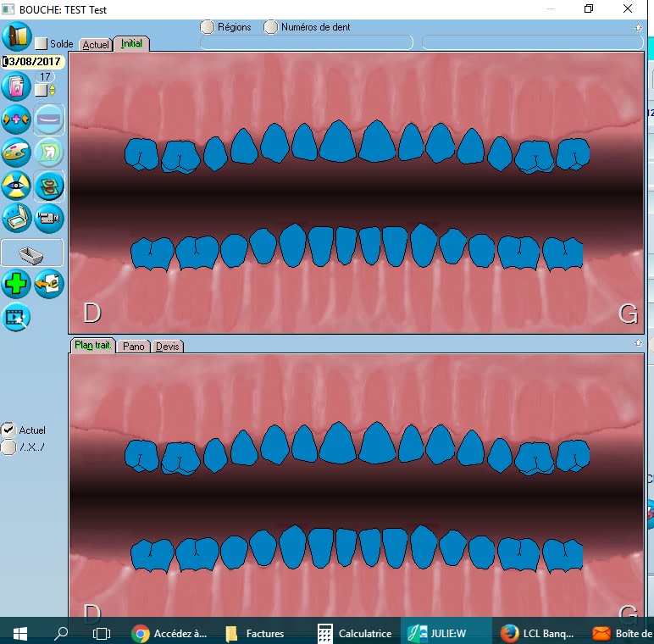654x644 pixels.
Task: Click the exit door icon
Action: pyautogui.click(x=16, y=37)
